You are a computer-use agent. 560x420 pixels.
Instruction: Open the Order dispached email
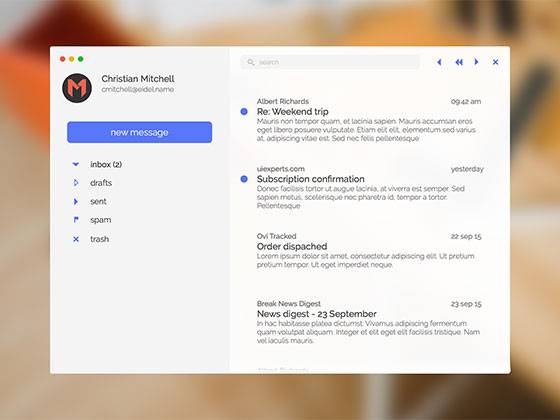pyautogui.click(x=369, y=251)
